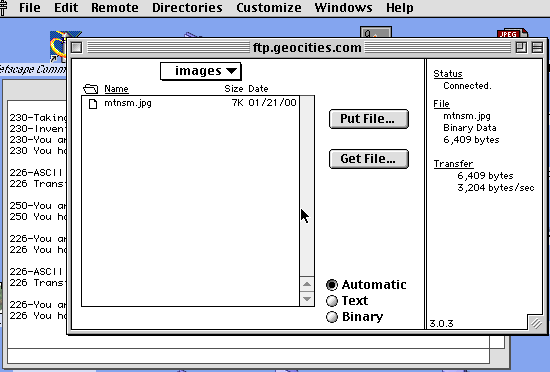Click the file list scrollbar track
Screen dimensions: 550x372
click(x=307, y=186)
